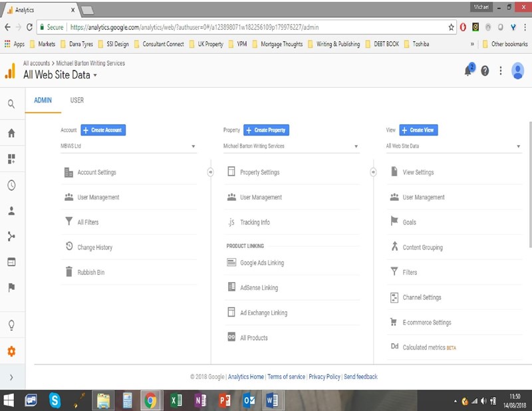Open Conversions flag icon in sidebar
Image resolution: width=532 pixels, height=411 pixels.
tap(11, 287)
